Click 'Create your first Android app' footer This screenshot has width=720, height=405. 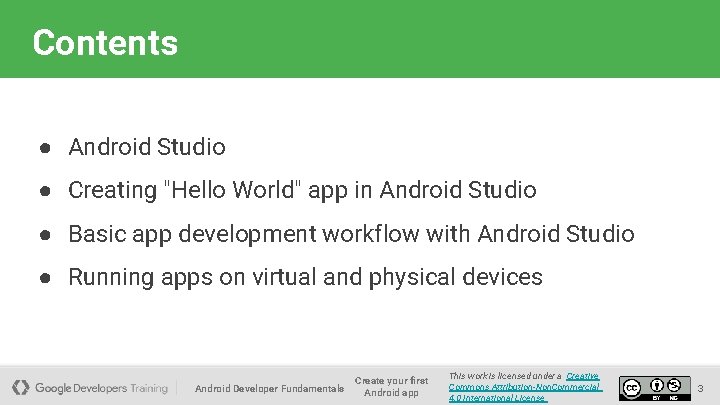coord(391,387)
